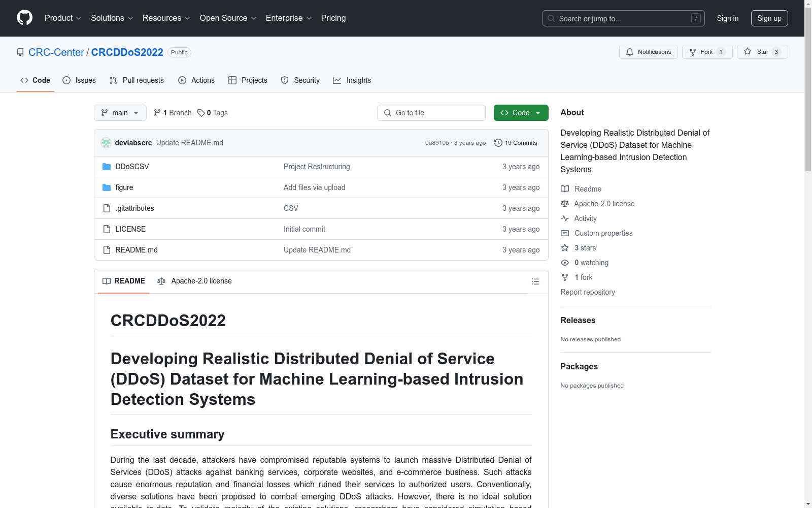Click the Search or jump to field
The image size is (812, 508).
pyautogui.click(x=624, y=18)
